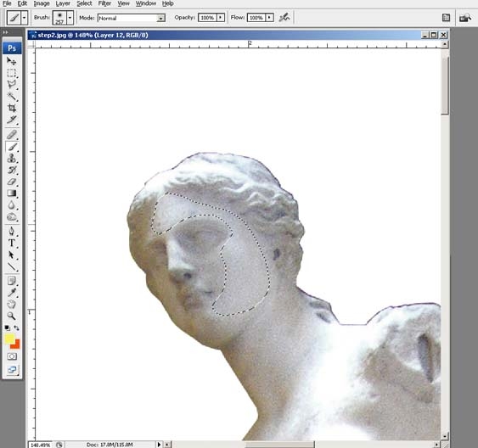478x448 pixels.
Task: Click the Doc size status text
Action: 110,445
